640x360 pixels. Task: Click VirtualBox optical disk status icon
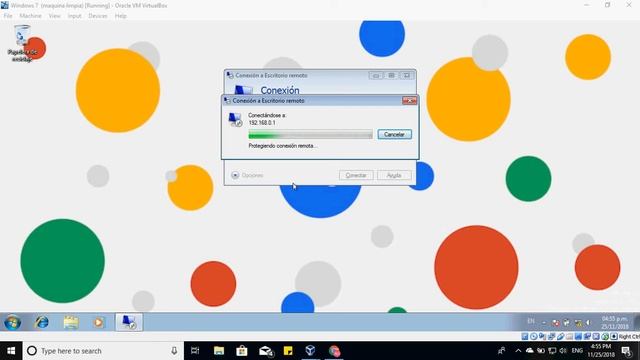[x=533, y=336]
